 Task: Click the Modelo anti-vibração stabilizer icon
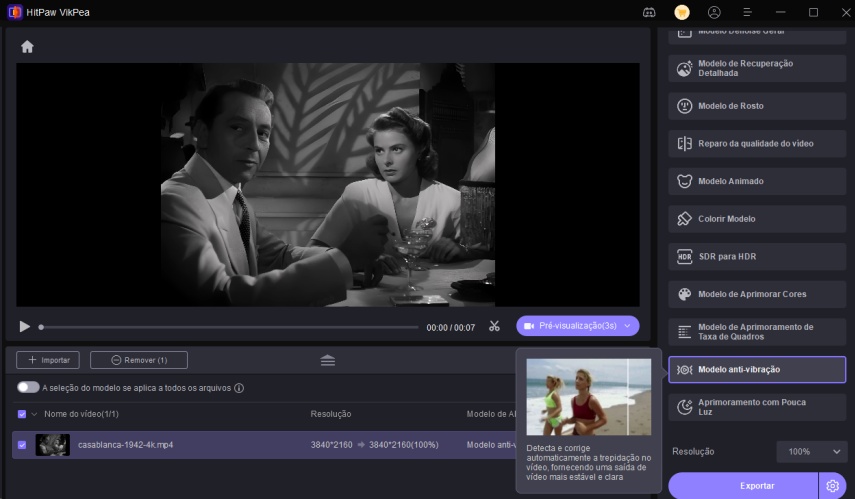(x=684, y=369)
